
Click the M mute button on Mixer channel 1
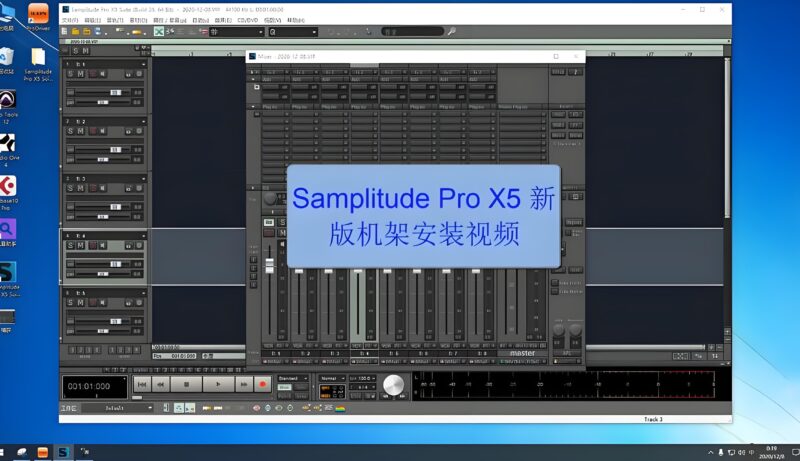(x=282, y=233)
